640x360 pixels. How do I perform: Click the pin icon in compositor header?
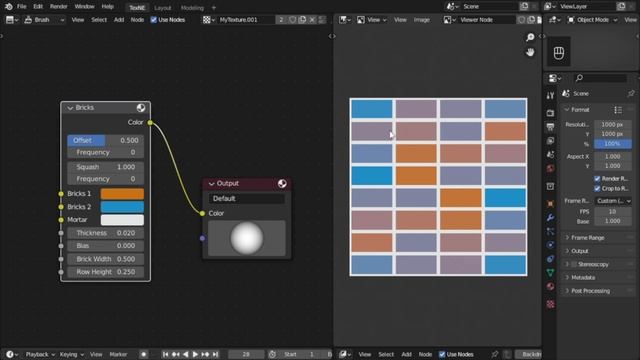[494, 354]
